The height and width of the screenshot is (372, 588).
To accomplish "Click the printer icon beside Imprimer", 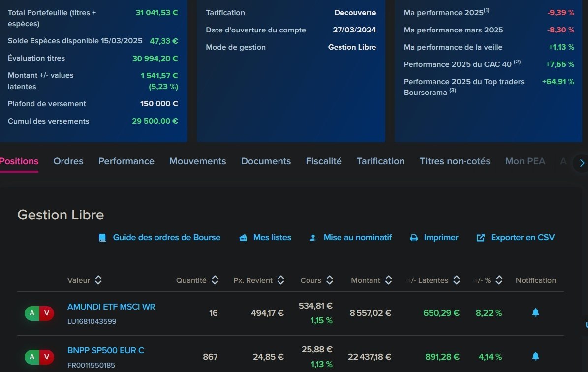I will click(x=414, y=238).
